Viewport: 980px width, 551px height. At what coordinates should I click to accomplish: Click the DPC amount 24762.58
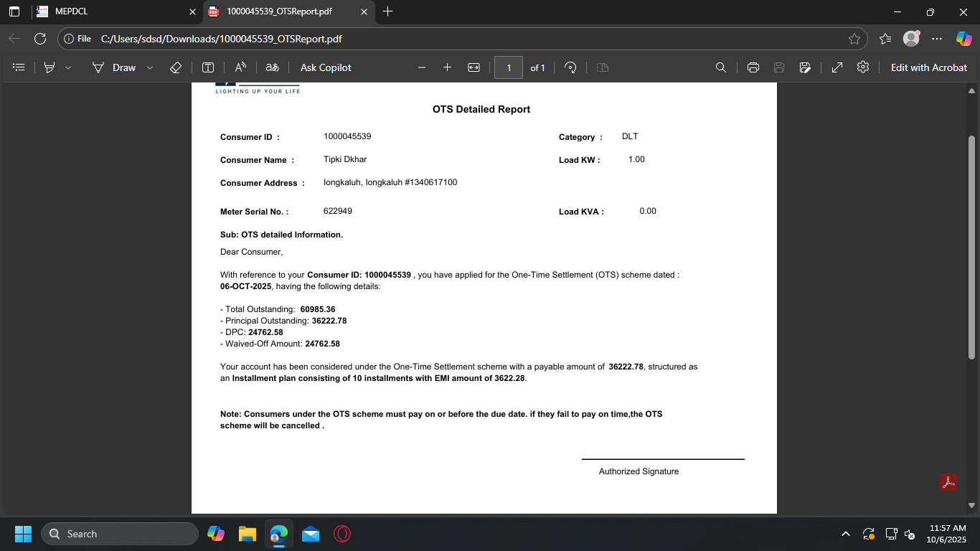(265, 332)
